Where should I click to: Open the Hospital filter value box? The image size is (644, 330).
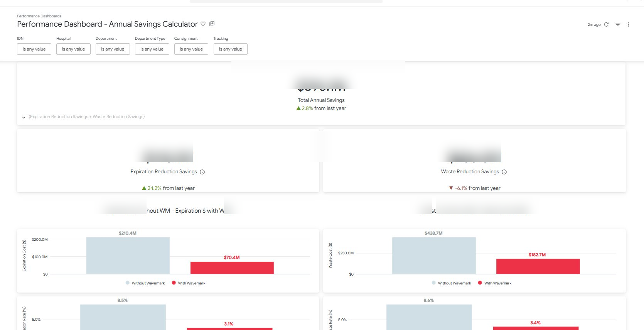(73, 49)
